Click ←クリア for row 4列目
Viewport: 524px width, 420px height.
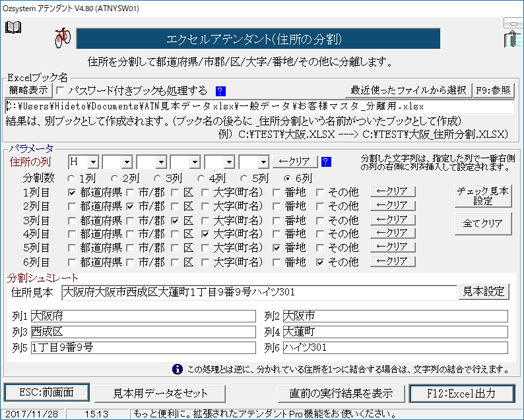tap(393, 233)
